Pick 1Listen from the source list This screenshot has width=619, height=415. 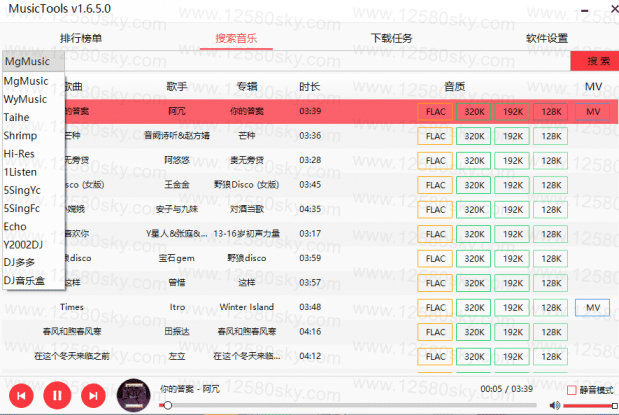pos(33,172)
